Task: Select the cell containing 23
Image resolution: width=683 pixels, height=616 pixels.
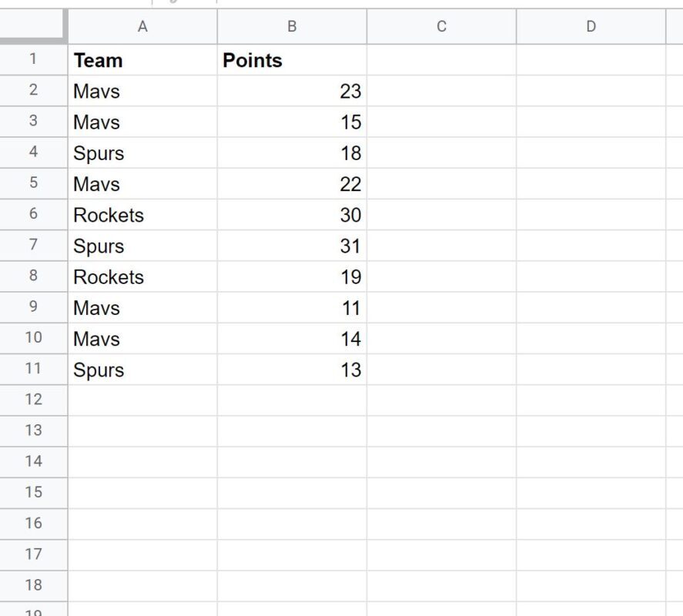Action: click(x=292, y=91)
